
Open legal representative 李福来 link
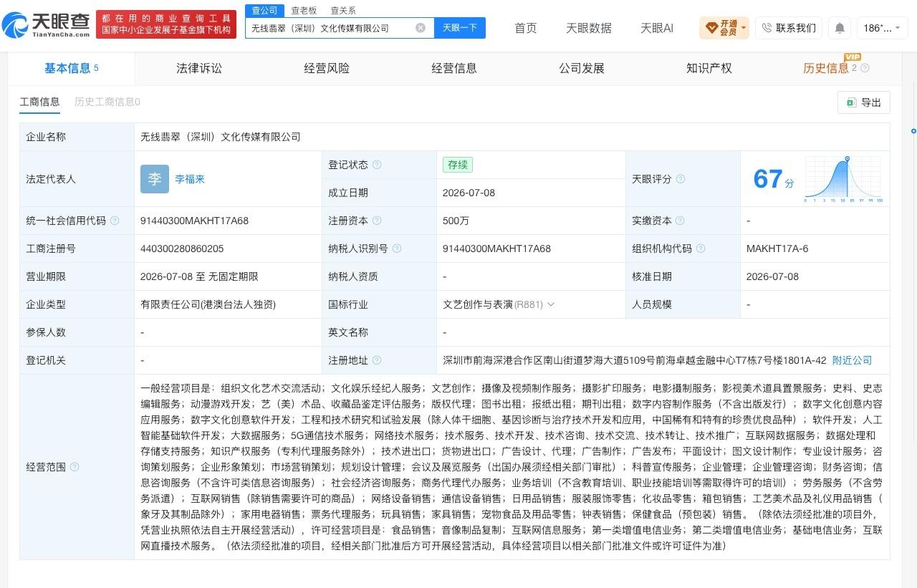pos(190,179)
